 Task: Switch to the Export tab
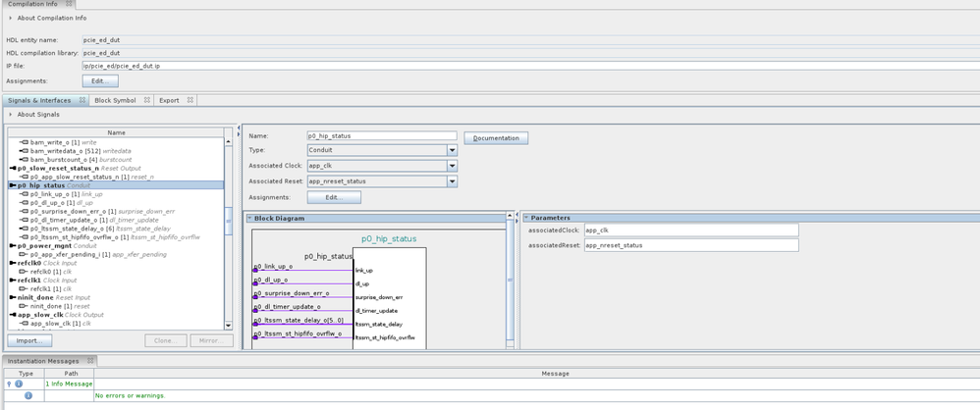(169, 100)
